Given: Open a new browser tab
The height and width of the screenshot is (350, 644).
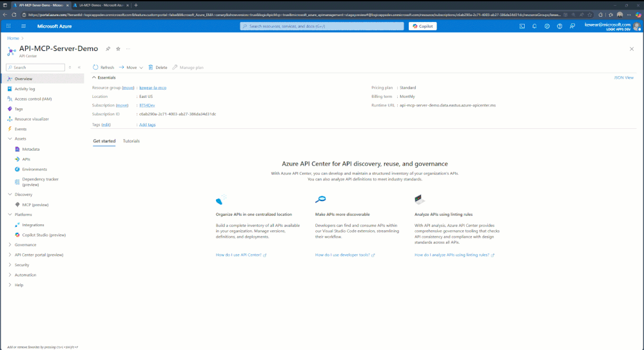Looking at the screenshot, I should (136, 5).
